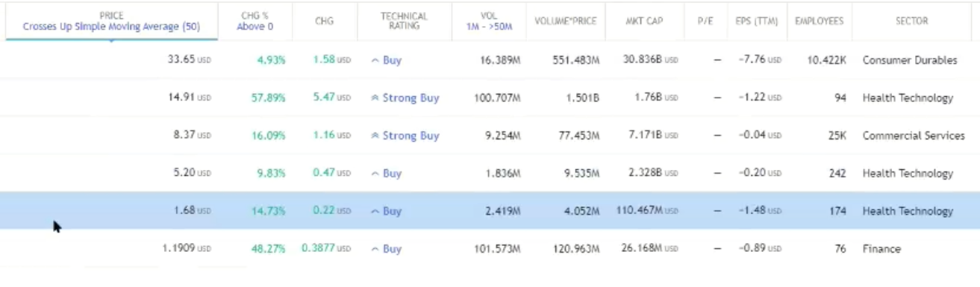
Task: Click the volume 100.707M
Action: [496, 98]
